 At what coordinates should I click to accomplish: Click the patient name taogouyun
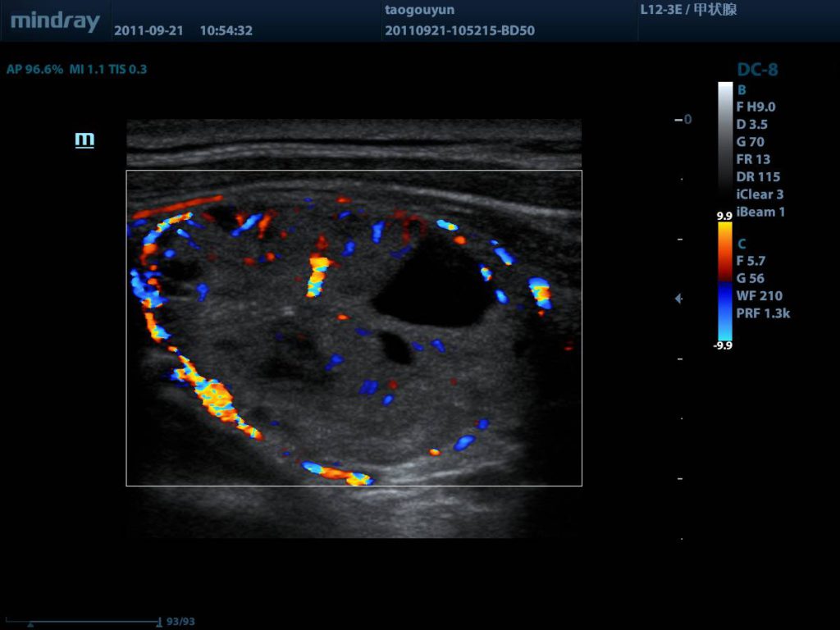[418, 10]
